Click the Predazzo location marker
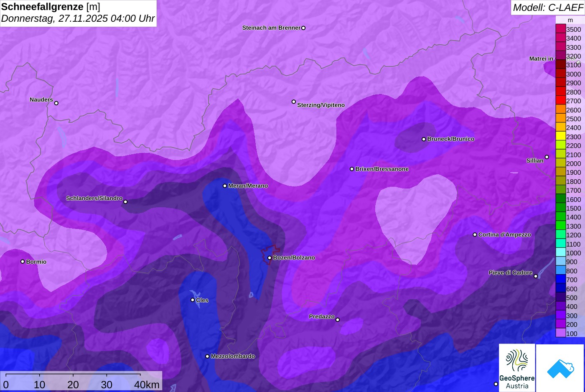This screenshot has height=392, width=585. [x=338, y=320]
